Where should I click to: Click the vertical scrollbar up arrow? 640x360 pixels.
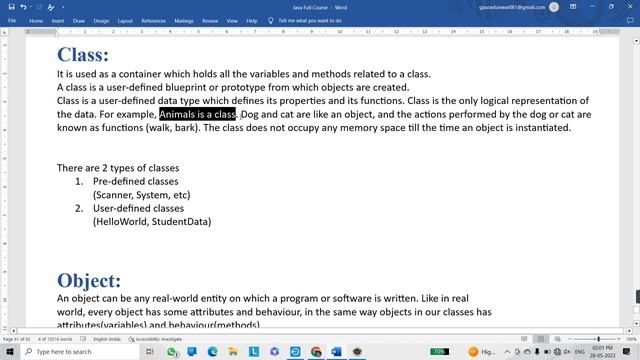pos(636,41)
